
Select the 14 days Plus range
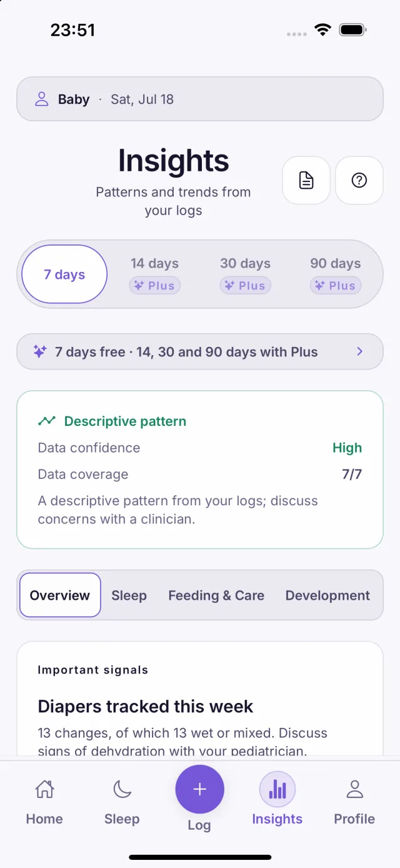155,274
